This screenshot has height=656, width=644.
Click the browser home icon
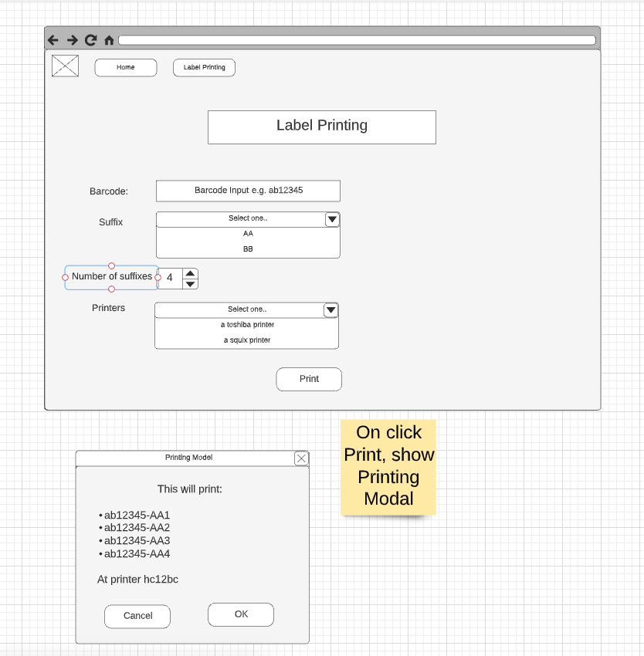point(107,39)
